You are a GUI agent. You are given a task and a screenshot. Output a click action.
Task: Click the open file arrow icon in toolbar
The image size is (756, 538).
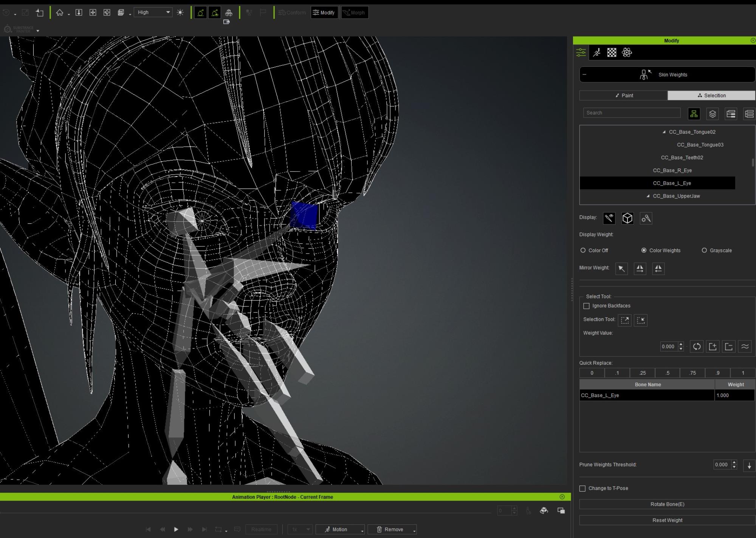point(40,12)
